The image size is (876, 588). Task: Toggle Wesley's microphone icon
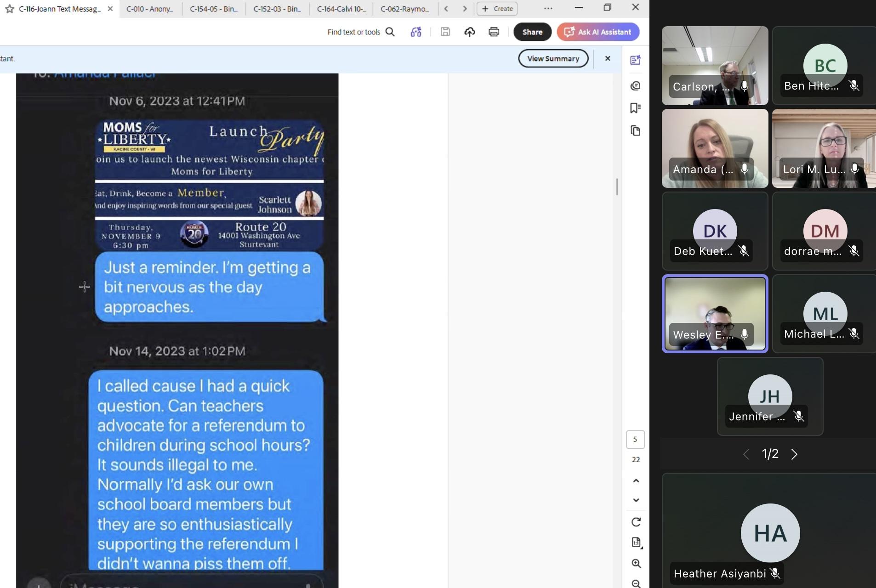point(744,334)
